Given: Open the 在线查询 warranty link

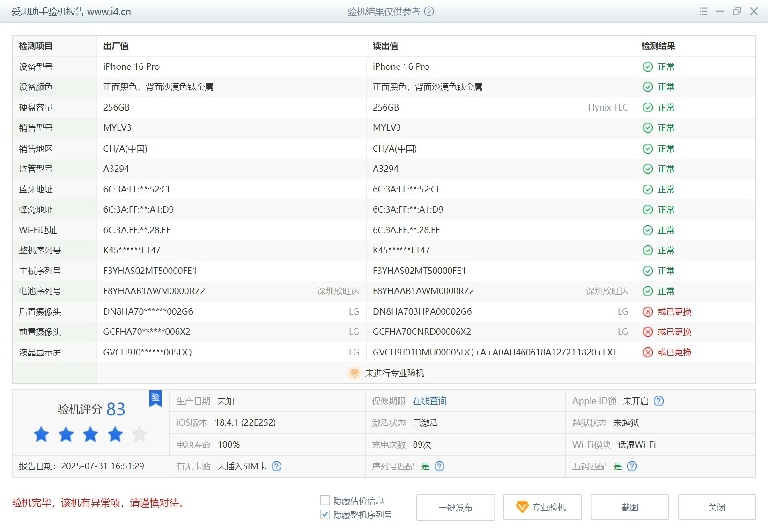Looking at the screenshot, I should 429,401.
